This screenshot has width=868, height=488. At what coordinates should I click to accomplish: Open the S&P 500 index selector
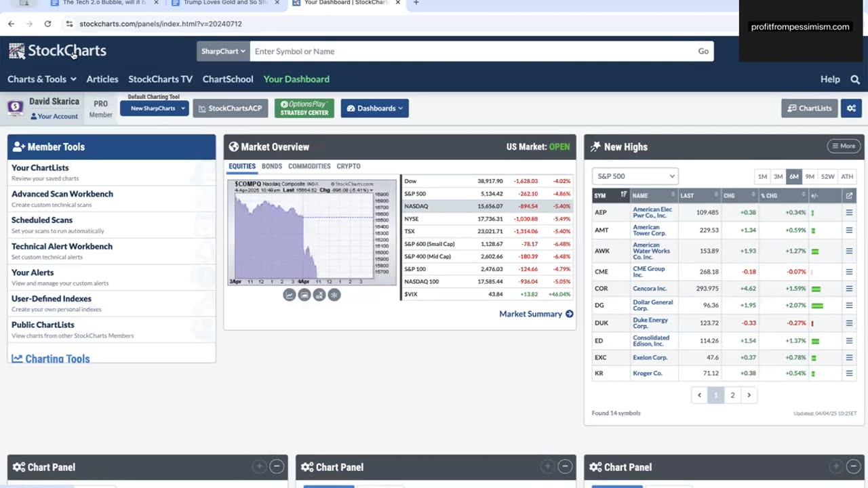click(635, 176)
